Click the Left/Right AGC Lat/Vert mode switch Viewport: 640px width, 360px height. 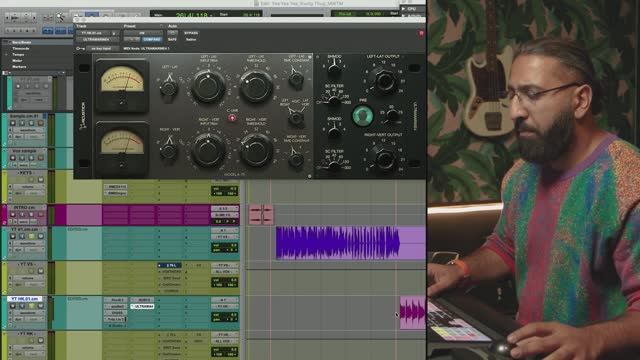296,118
